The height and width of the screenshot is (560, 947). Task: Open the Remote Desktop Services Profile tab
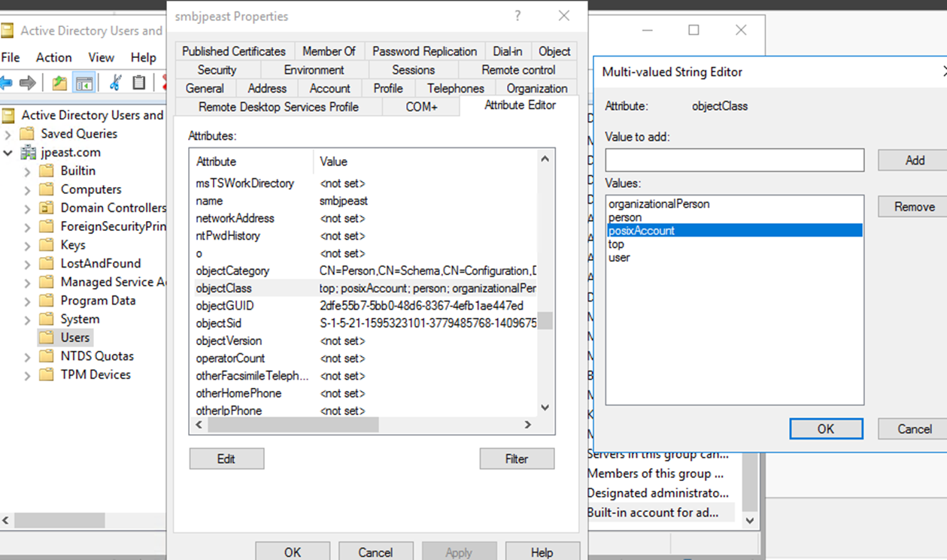(278, 107)
